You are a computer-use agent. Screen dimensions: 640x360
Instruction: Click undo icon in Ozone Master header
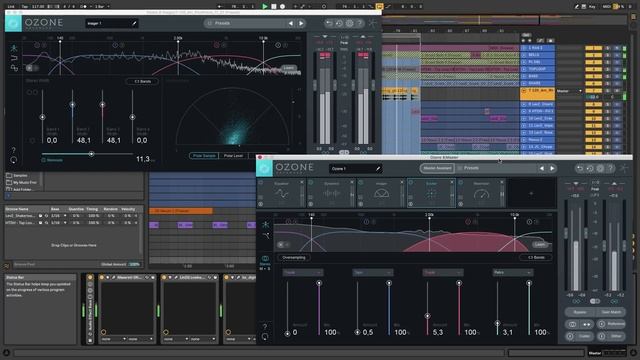click(580, 168)
